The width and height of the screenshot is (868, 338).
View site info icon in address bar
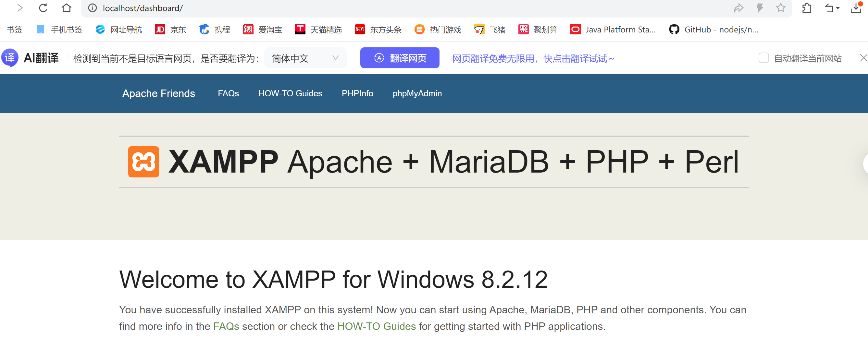click(x=92, y=8)
